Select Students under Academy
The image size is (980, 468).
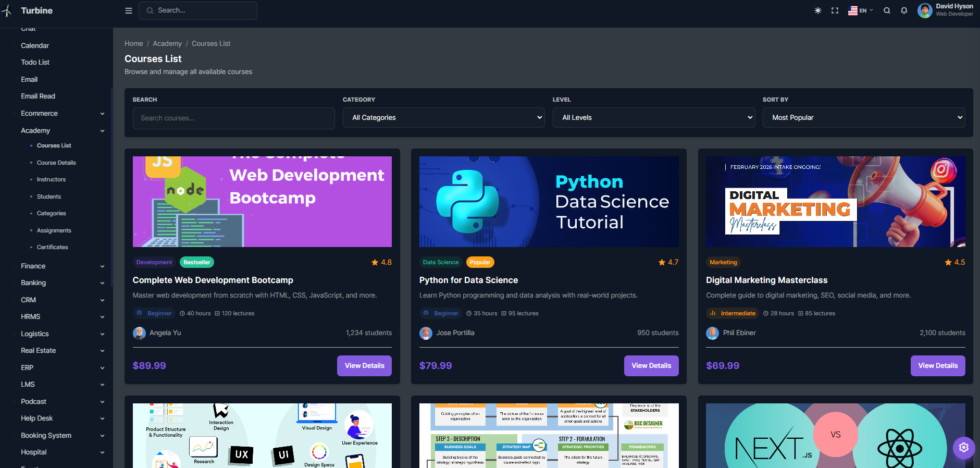[49, 196]
